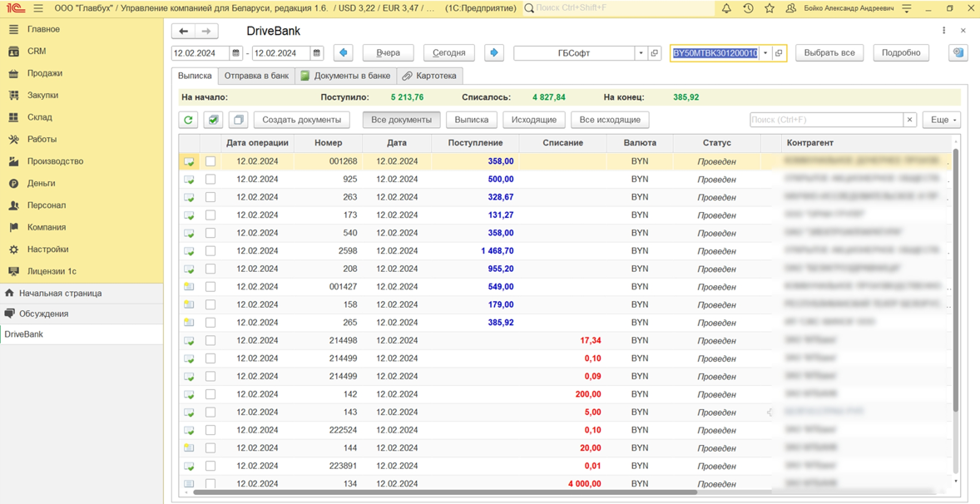Switch to Картотека tab

(x=429, y=76)
